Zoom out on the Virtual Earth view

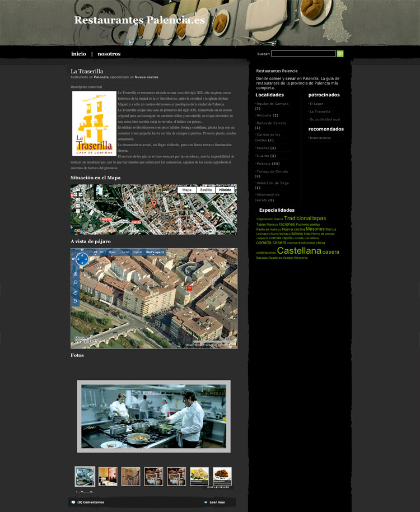(76, 282)
